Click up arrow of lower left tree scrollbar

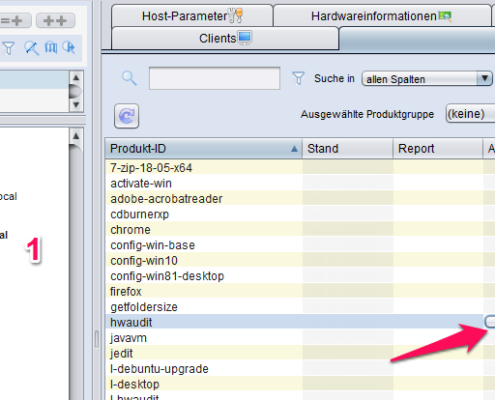[x=76, y=136]
